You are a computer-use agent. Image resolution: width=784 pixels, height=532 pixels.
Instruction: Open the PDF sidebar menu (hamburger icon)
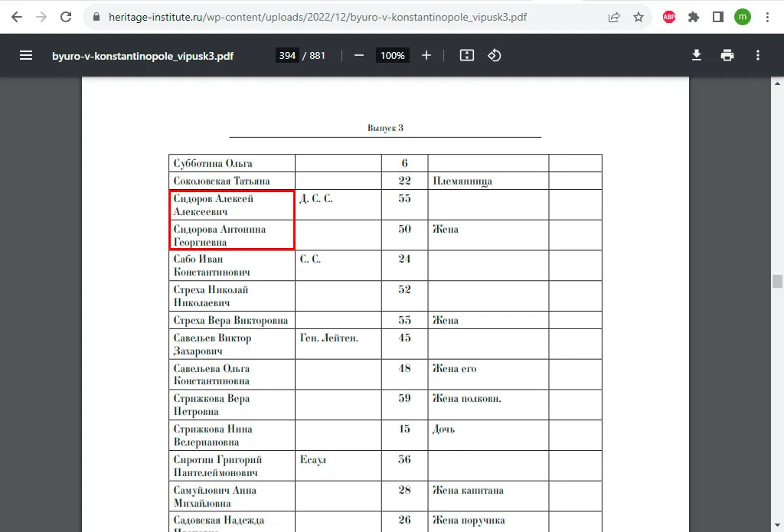(26, 56)
